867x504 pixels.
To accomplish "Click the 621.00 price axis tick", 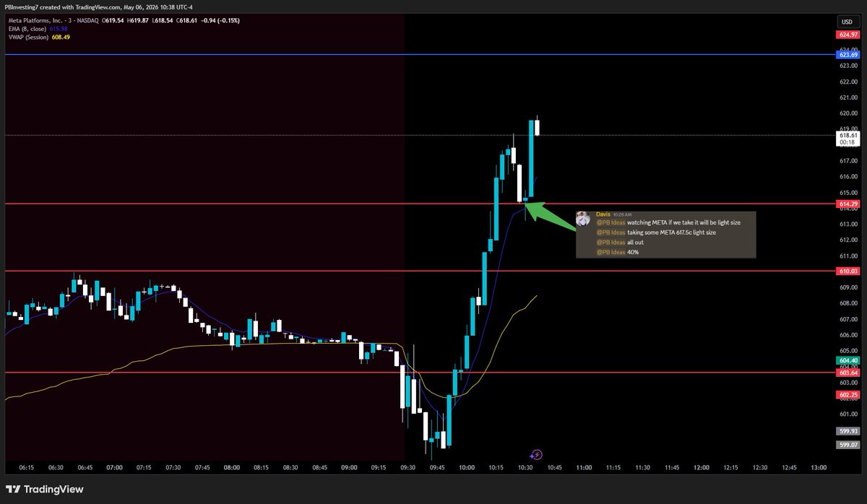I will 847,97.
